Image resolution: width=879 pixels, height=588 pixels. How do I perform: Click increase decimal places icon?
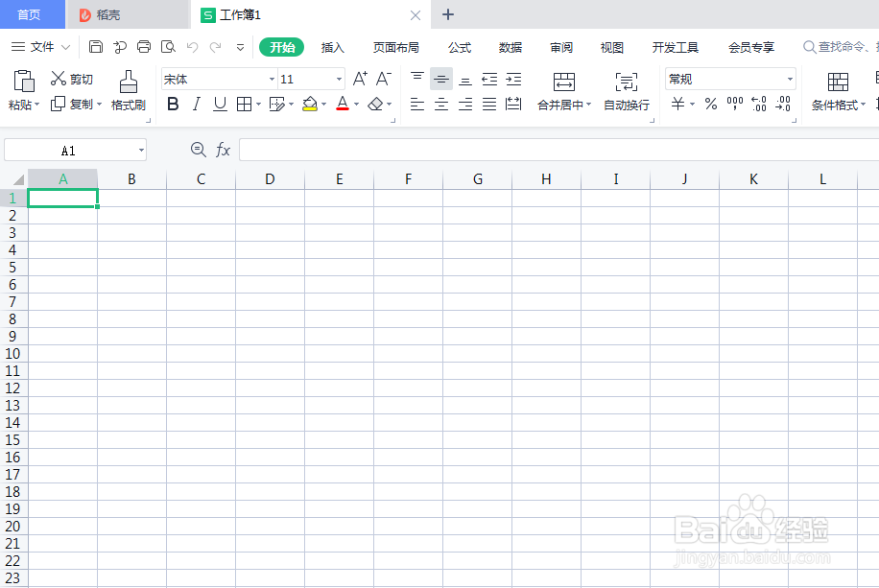758,105
